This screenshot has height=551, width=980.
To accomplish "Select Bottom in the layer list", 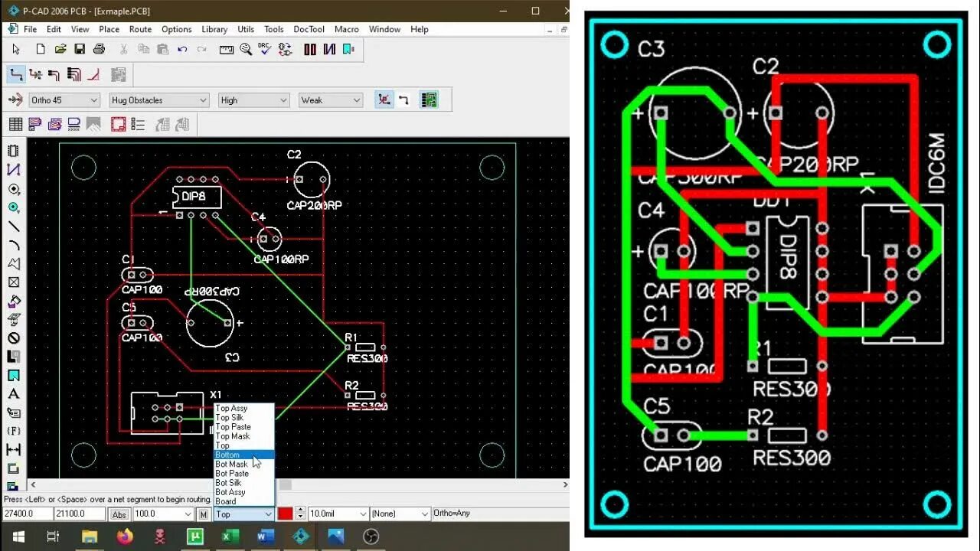I will [x=243, y=455].
